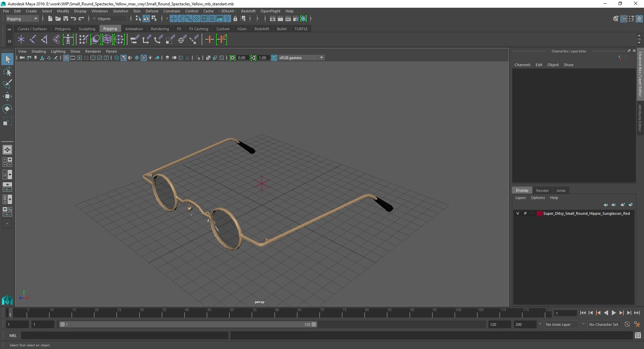Screen dimensions: 644x349
Task: Click the Create Locator shelf icon
Action: pos(21,40)
